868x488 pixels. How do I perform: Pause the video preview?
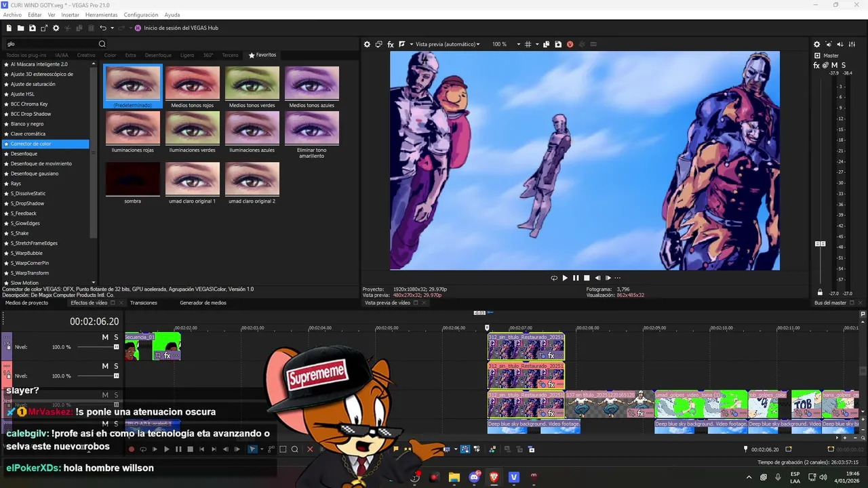tap(576, 278)
